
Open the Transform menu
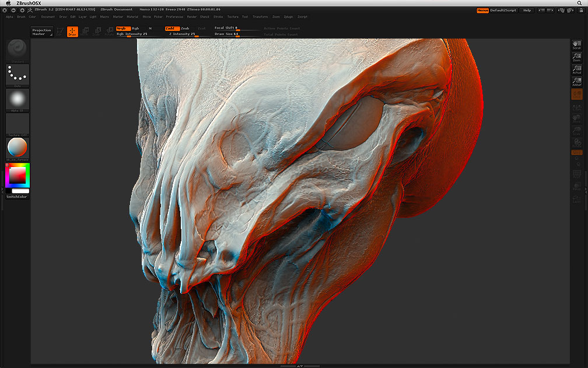pyautogui.click(x=260, y=17)
